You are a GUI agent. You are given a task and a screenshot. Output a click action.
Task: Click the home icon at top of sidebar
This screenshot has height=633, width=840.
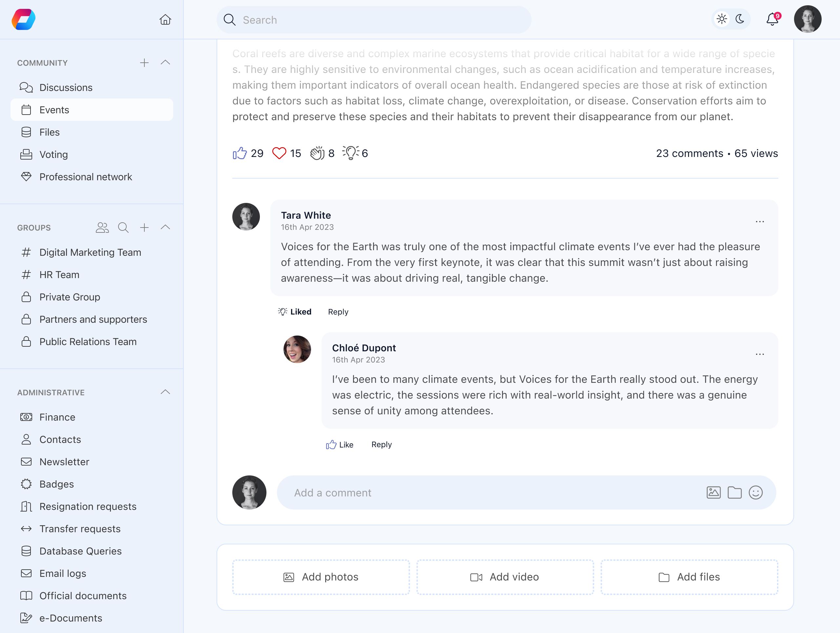coord(165,20)
